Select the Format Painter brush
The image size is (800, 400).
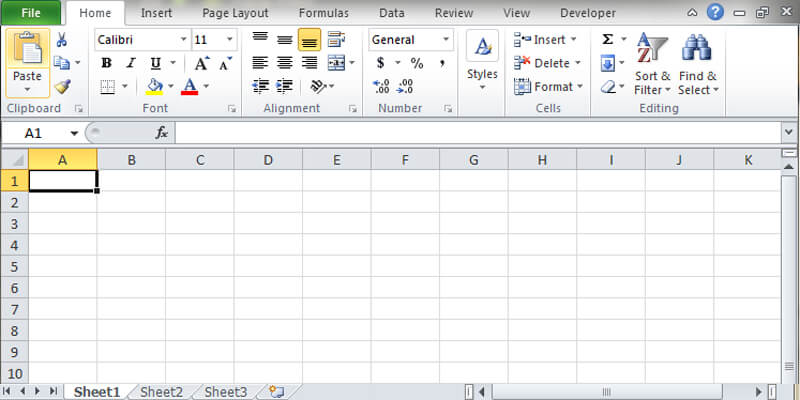(x=62, y=86)
